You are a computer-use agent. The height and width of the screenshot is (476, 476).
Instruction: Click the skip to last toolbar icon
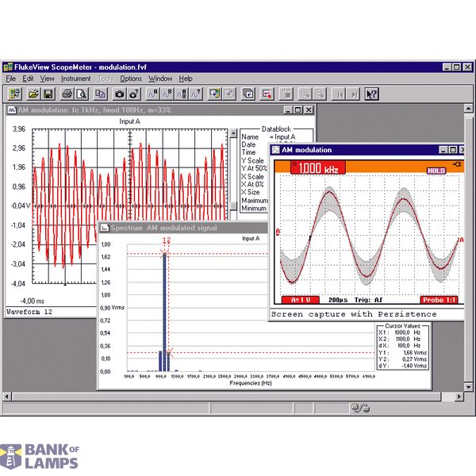353,94
